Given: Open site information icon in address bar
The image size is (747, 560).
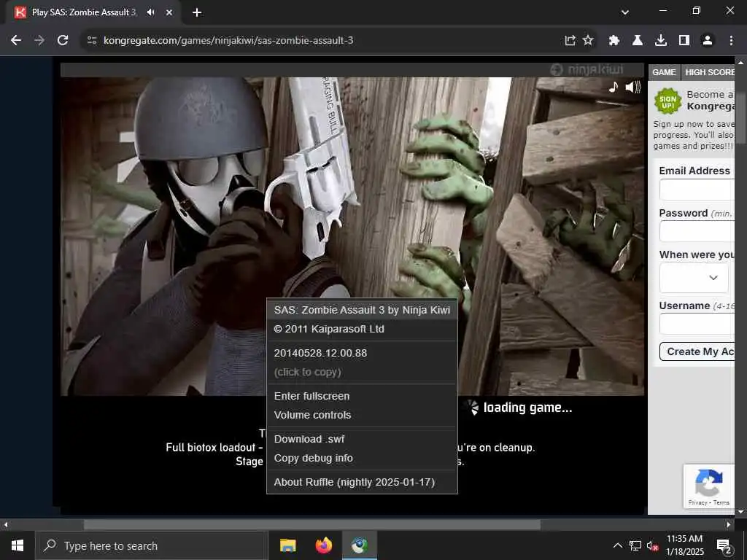Looking at the screenshot, I should click(92, 41).
